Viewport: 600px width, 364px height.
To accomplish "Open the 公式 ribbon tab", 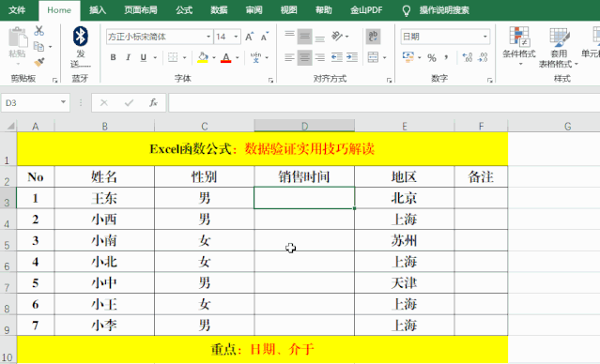I will coord(184,10).
